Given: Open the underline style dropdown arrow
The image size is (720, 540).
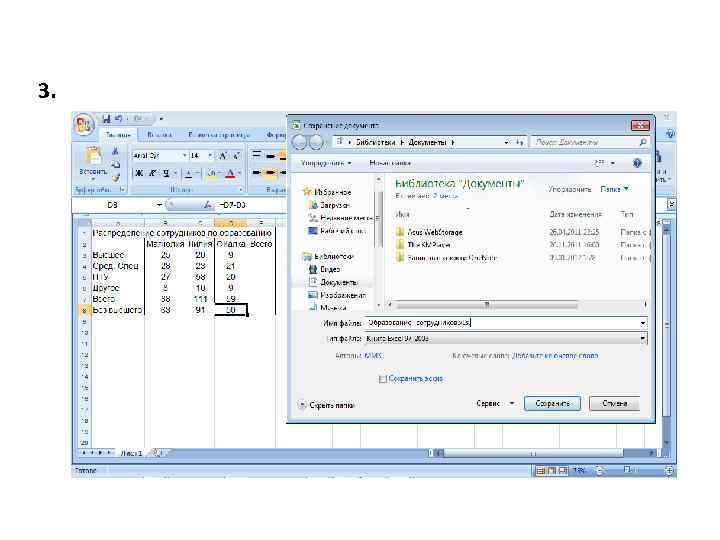Looking at the screenshot, I should click(x=175, y=173).
